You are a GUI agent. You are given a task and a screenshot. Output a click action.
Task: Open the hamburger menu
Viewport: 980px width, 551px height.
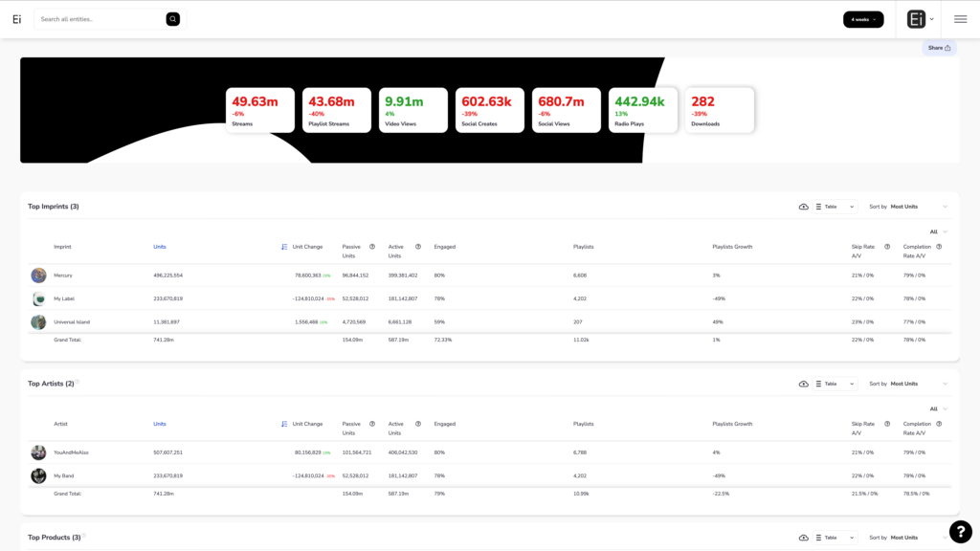point(960,19)
